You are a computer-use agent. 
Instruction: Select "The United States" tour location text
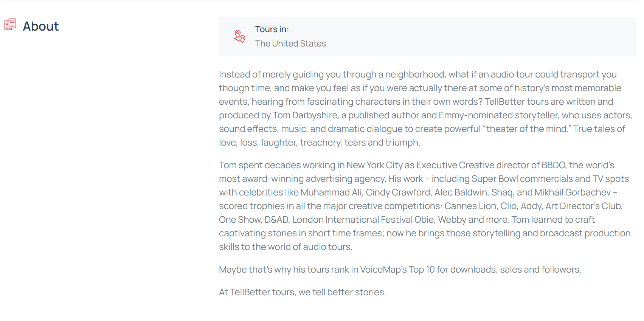(290, 44)
